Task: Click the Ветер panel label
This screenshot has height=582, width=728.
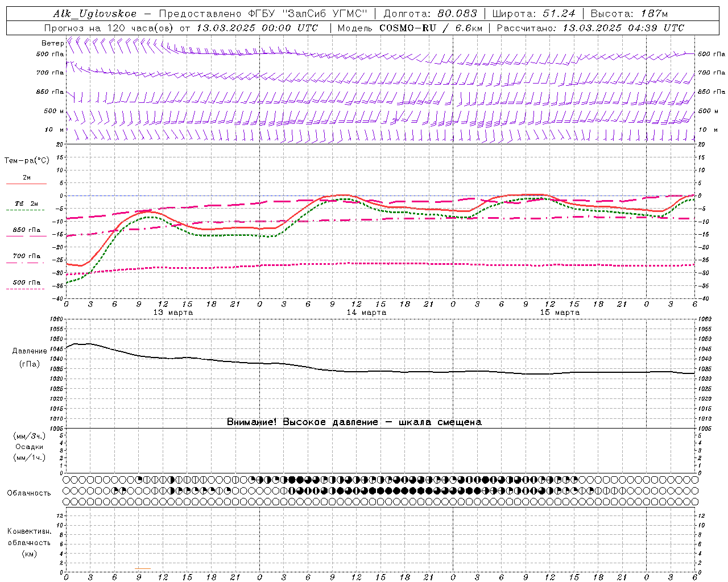Action: tap(52, 43)
